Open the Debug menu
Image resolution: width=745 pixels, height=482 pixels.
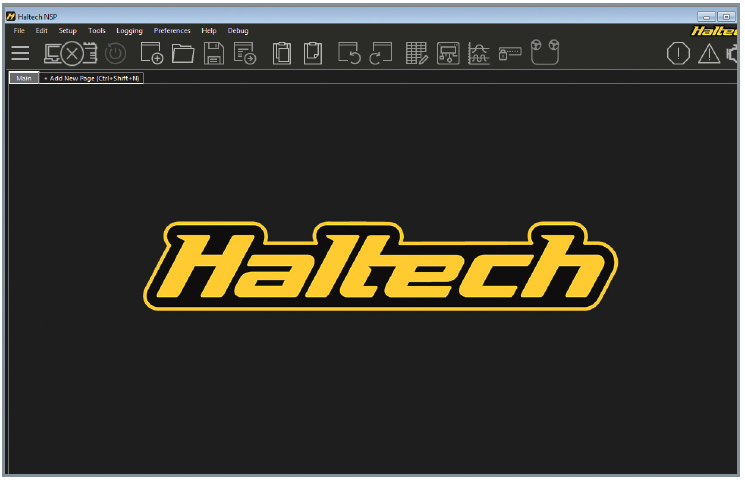coord(238,31)
